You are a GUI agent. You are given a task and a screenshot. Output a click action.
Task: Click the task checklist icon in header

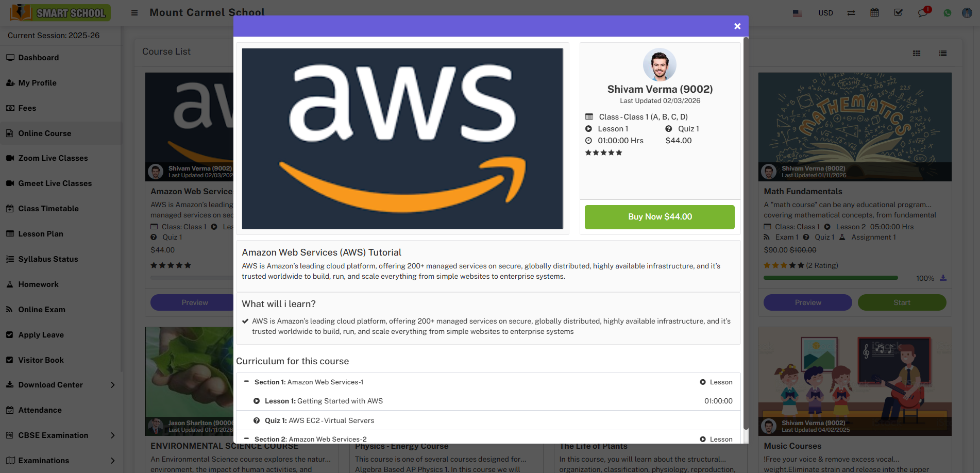(898, 13)
